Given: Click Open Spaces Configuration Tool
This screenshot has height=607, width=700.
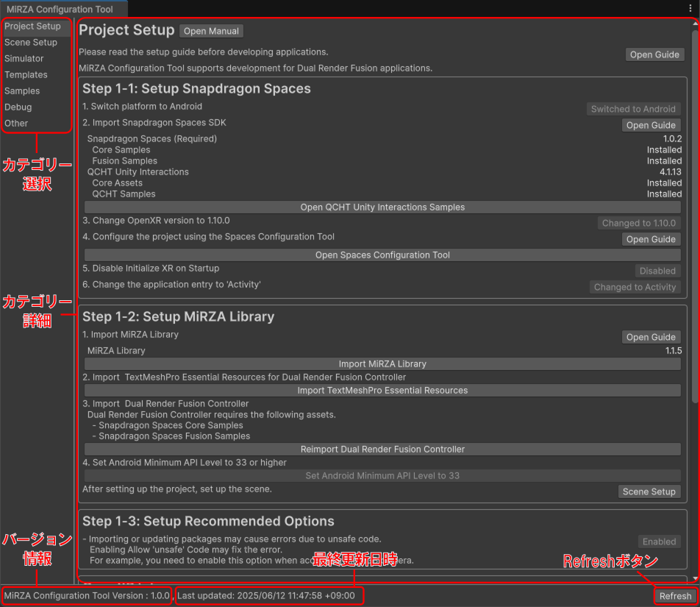Looking at the screenshot, I should [x=382, y=255].
